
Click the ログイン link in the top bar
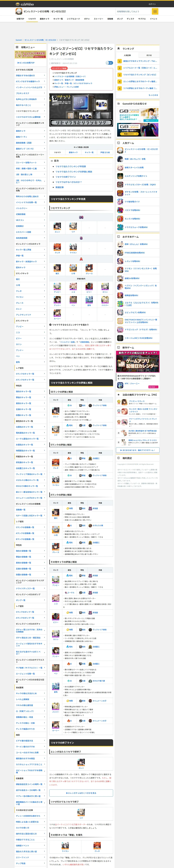click(152, 4)
